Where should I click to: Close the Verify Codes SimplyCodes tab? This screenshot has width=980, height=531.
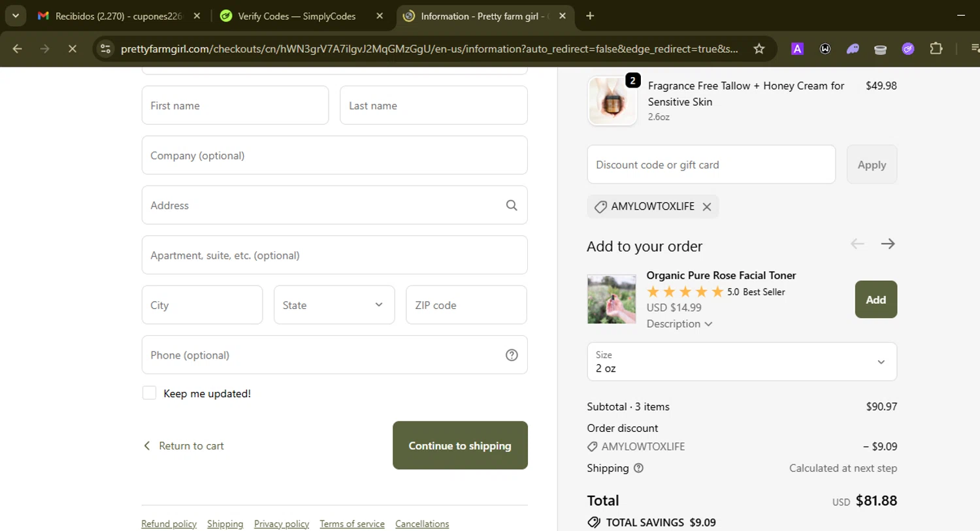pyautogui.click(x=380, y=16)
